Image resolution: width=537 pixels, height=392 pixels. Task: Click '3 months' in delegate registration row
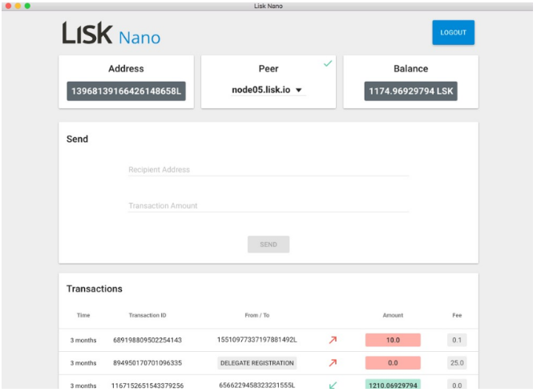pos(83,363)
